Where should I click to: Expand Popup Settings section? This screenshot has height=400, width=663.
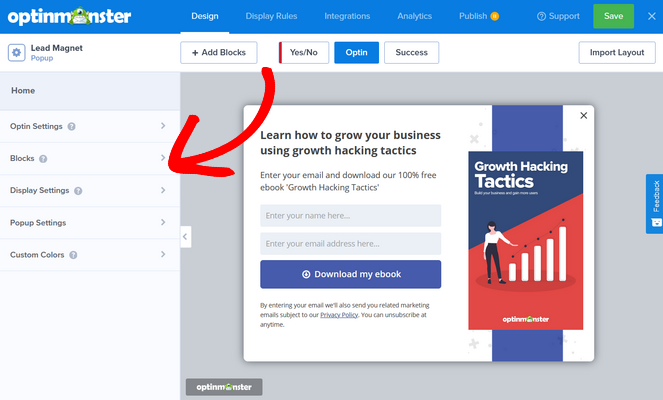pos(90,223)
